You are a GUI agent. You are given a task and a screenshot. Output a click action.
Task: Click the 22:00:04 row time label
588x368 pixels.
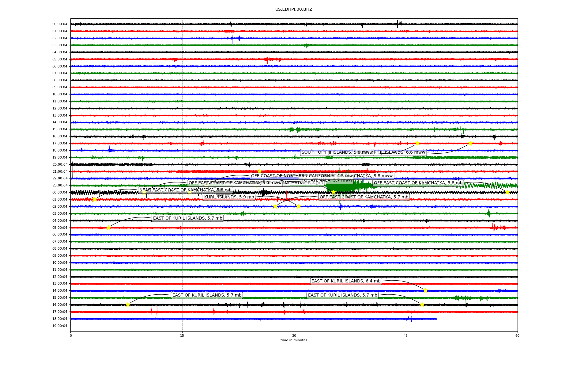(60, 178)
